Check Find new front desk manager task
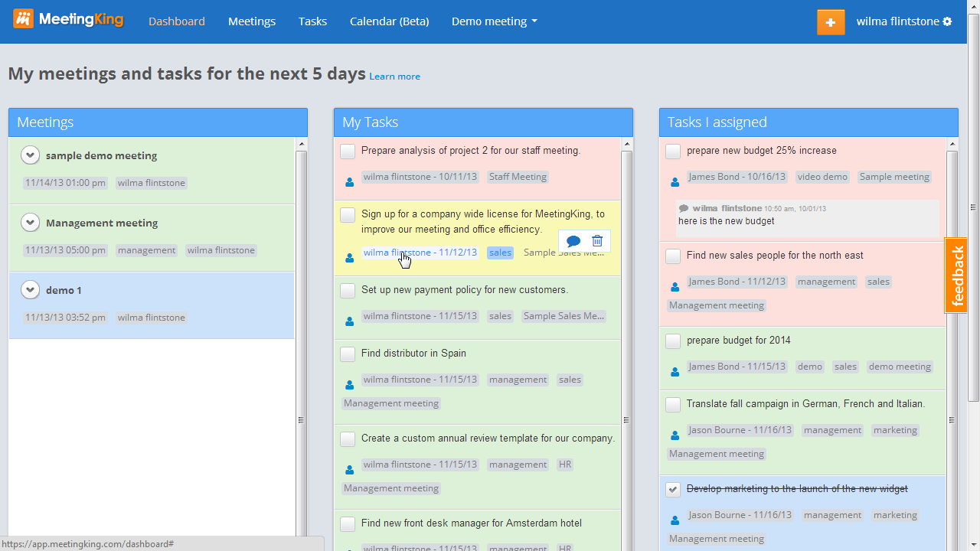980x551 pixels. [348, 524]
